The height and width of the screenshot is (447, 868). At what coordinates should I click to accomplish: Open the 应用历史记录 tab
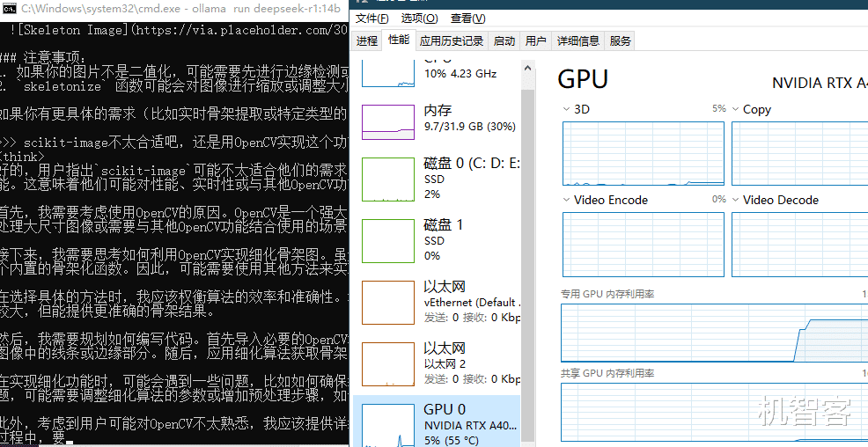coord(451,41)
